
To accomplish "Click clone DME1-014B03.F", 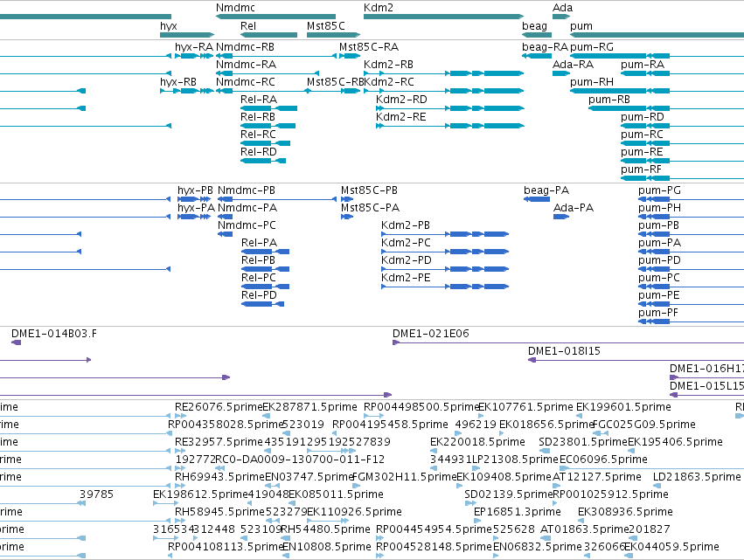I will pyautogui.click(x=54, y=334).
